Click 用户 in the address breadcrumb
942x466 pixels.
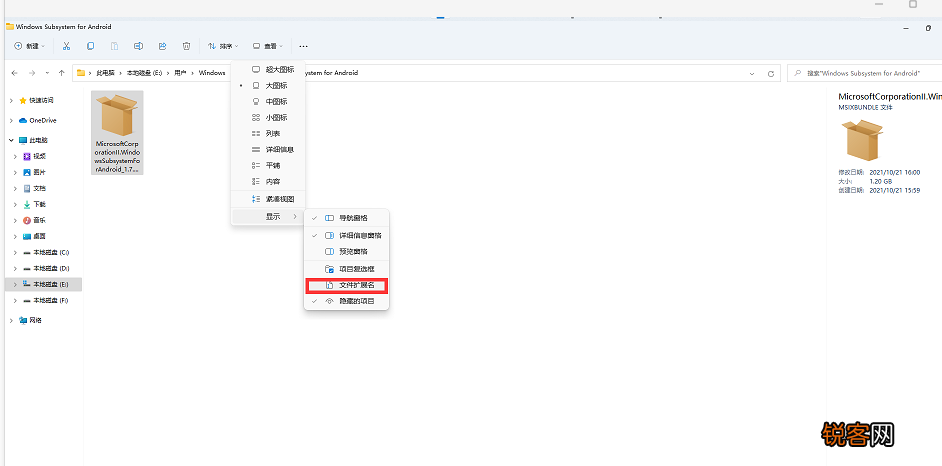point(180,73)
